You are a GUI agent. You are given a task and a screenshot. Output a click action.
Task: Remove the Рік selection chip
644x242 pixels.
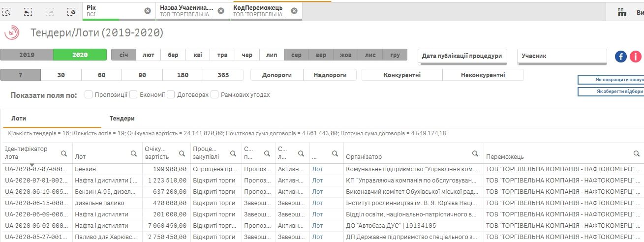pos(148,11)
